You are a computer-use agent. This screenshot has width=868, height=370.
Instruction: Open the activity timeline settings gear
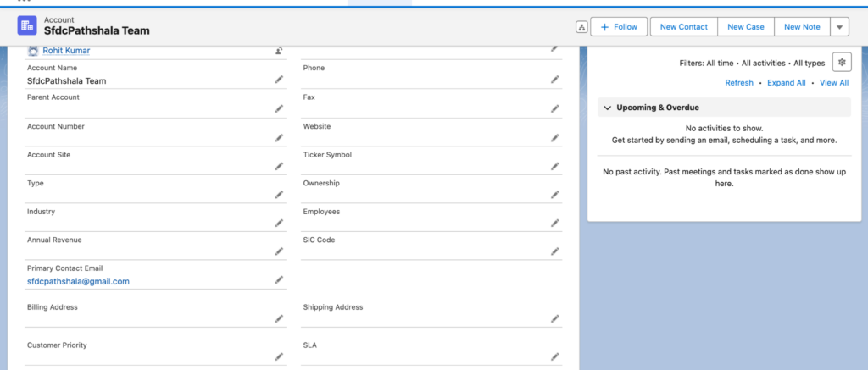coord(842,63)
